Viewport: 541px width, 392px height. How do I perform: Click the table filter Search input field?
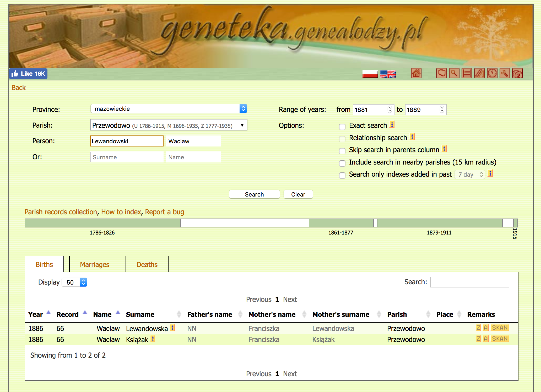coord(469,282)
